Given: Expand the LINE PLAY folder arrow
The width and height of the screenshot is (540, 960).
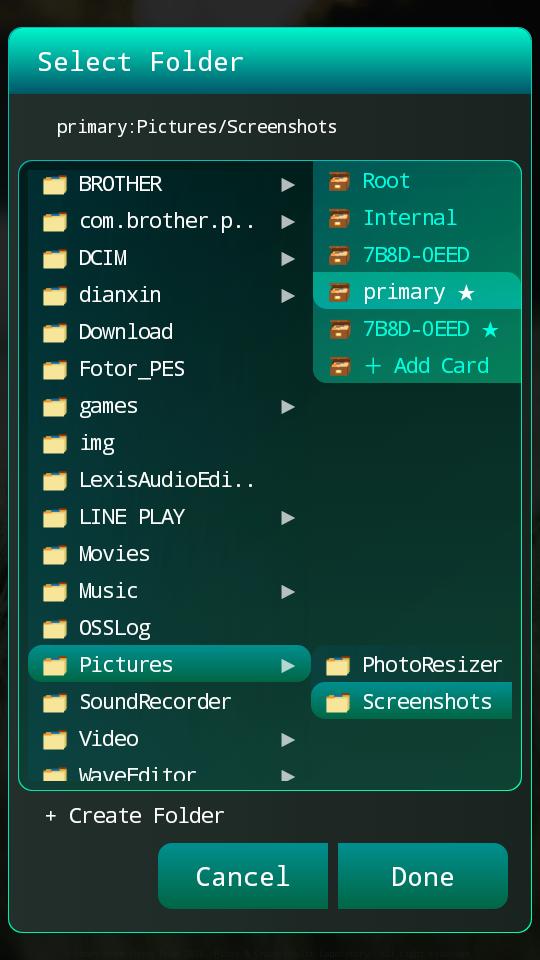Looking at the screenshot, I should (x=288, y=518).
